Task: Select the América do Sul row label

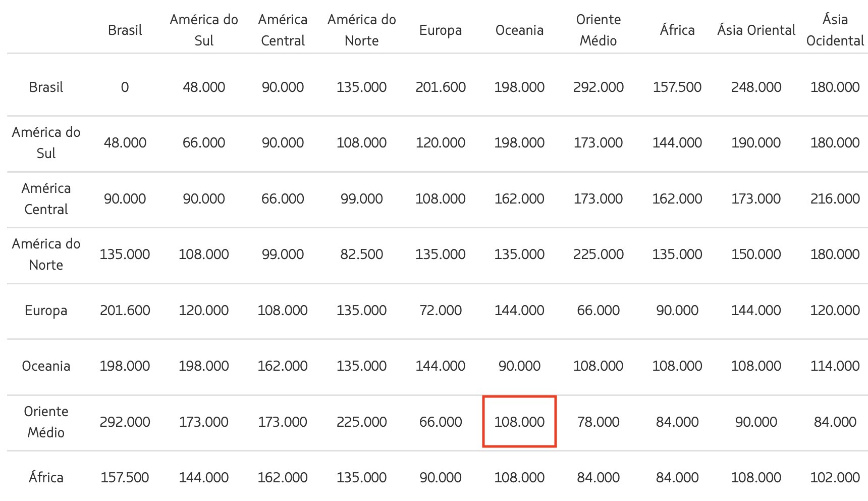Action: click(46, 142)
